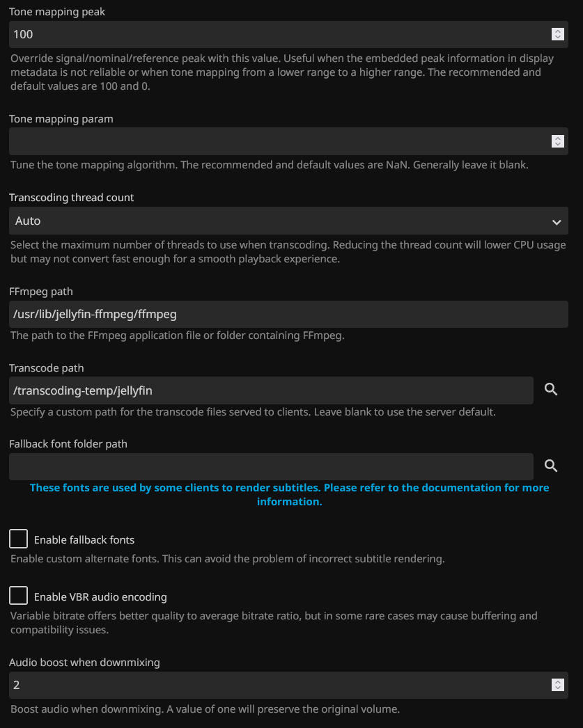This screenshot has width=583, height=728.
Task: Click the Tone mapping param spinner arrows
Action: [x=557, y=141]
